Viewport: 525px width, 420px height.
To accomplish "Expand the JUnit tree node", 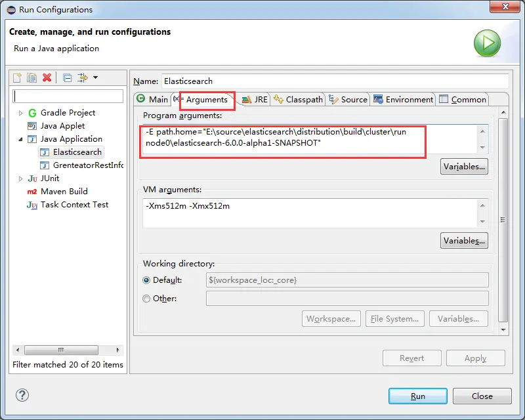I will click(x=20, y=179).
